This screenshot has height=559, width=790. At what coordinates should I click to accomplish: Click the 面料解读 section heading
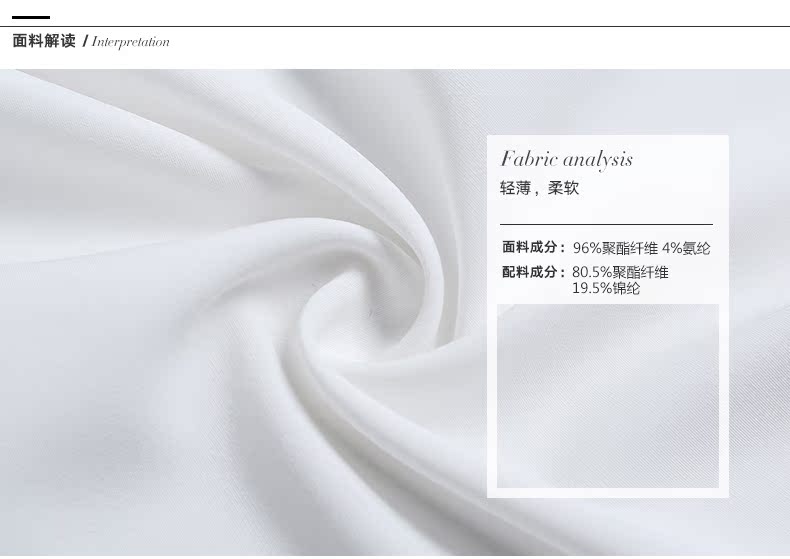point(44,41)
